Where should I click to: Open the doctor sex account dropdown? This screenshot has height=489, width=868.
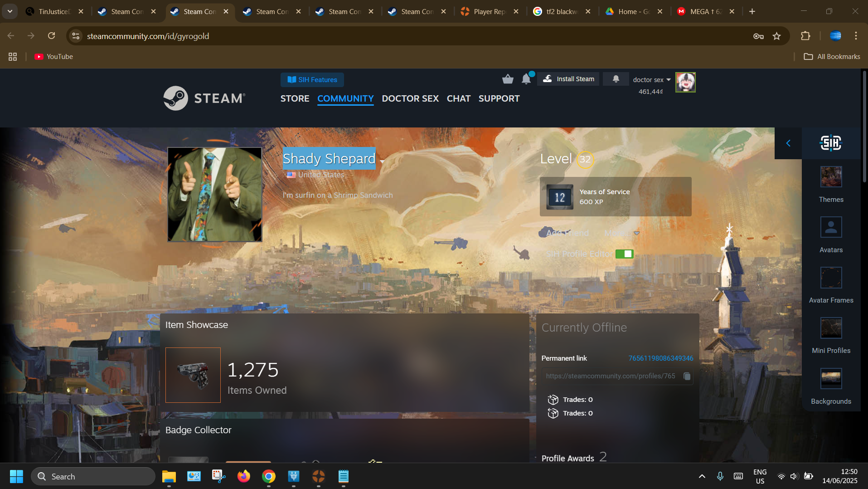coord(651,80)
